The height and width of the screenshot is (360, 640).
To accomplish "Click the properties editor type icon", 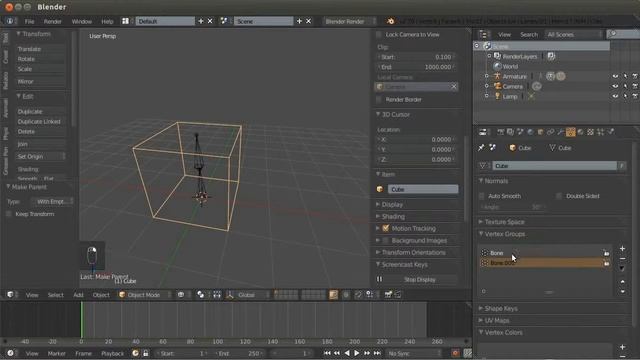I will (x=483, y=132).
